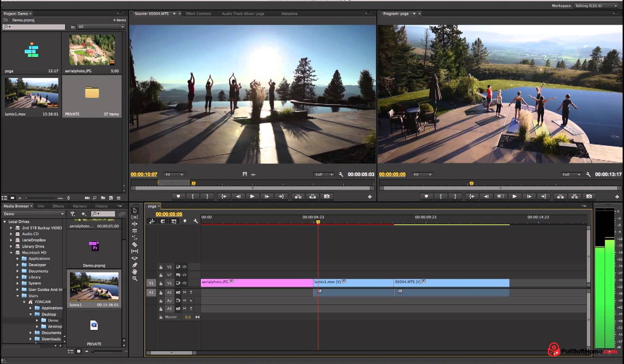Set the Master audio level value
The image size is (624, 364).
coord(188,317)
